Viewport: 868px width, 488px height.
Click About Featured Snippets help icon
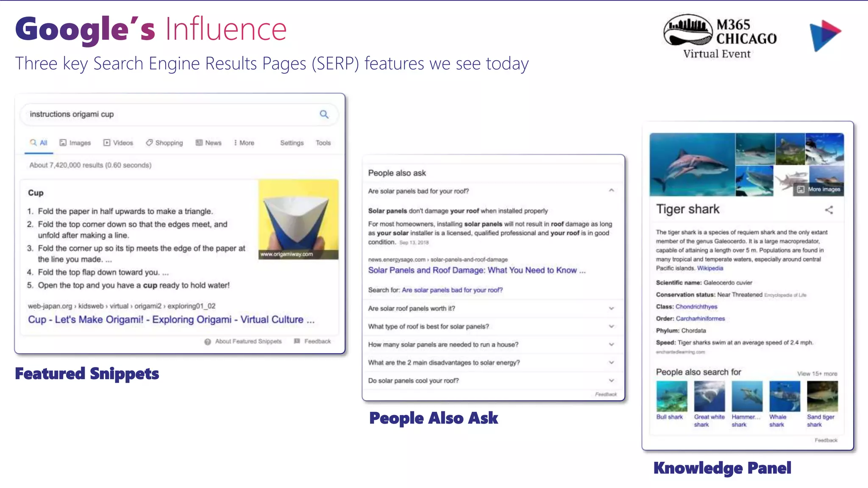pyautogui.click(x=208, y=341)
